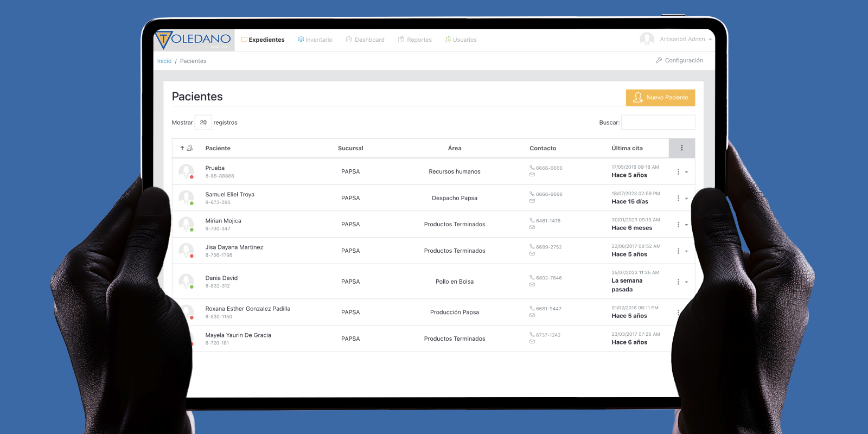Open the table column options menu in header
The image size is (868, 434).
point(682,148)
